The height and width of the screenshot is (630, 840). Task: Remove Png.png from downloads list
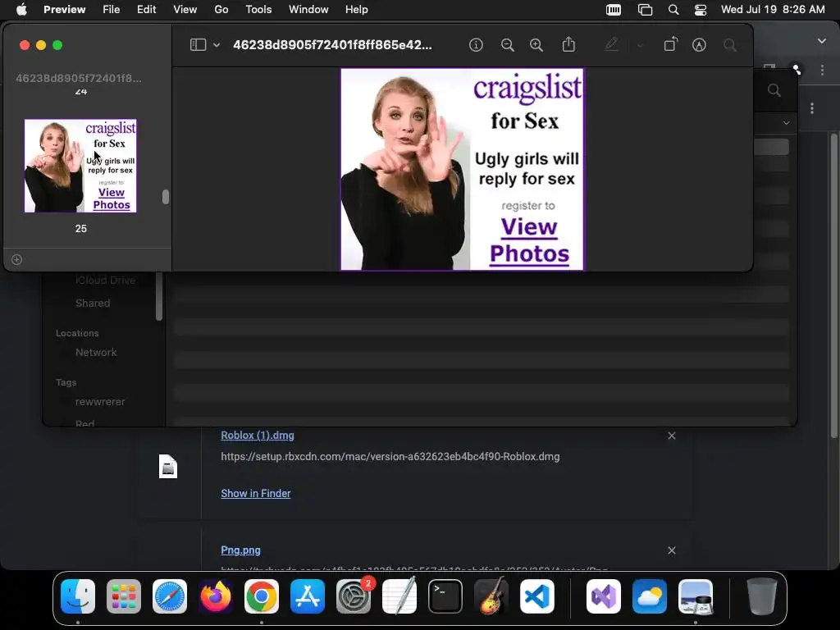(671, 550)
